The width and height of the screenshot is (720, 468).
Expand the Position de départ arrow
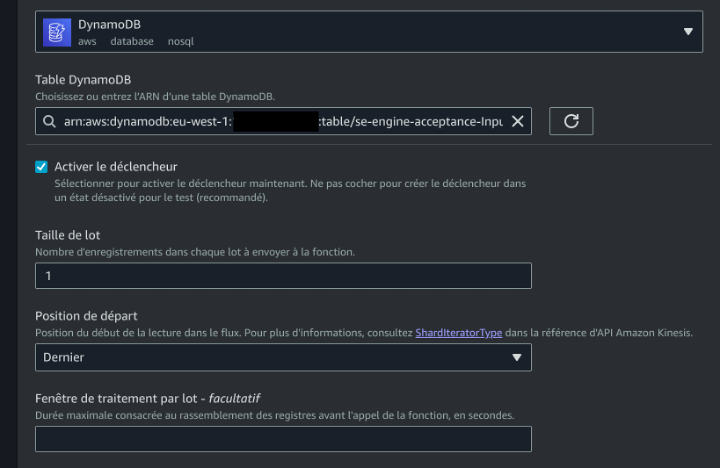(517, 357)
